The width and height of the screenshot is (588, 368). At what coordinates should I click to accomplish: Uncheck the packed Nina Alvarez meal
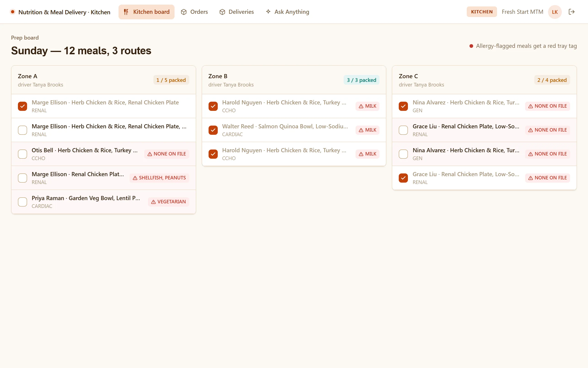coord(403,106)
